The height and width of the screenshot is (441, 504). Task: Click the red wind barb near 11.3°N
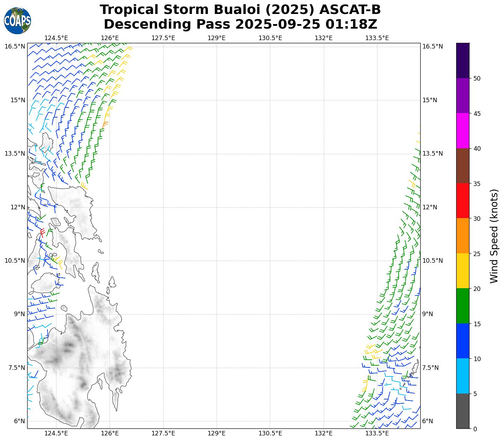42,232
